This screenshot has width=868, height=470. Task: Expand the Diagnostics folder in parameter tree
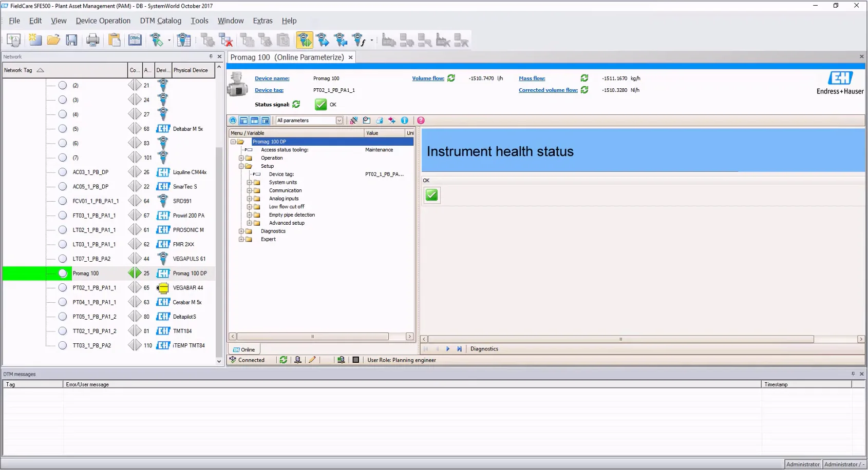click(241, 231)
